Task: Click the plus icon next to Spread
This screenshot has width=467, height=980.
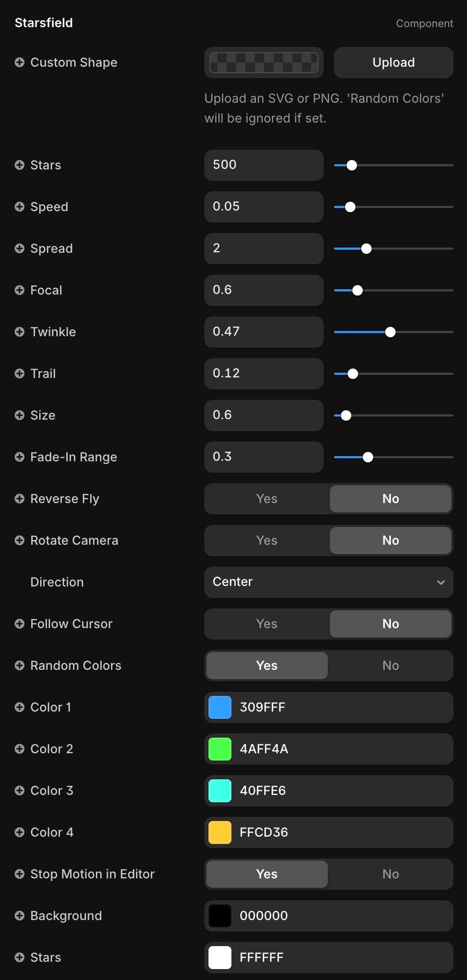Action: pos(19,249)
